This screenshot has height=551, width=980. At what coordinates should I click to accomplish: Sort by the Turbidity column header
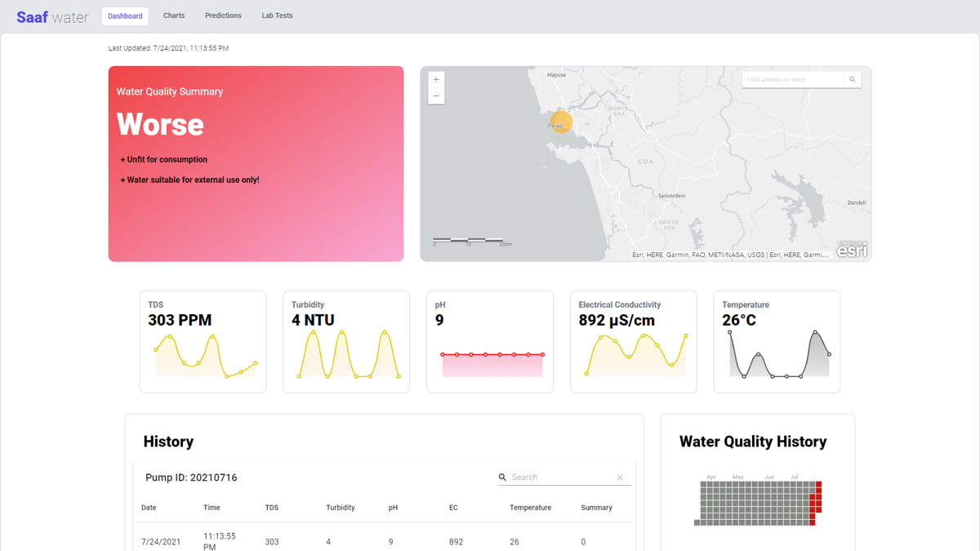click(341, 508)
